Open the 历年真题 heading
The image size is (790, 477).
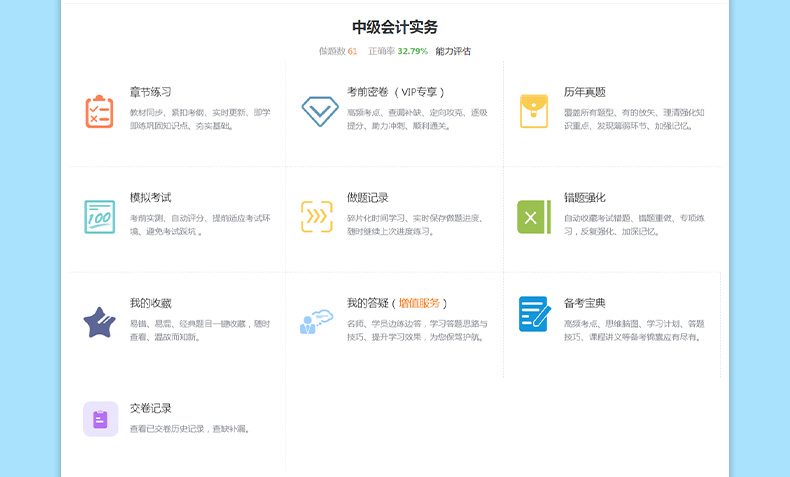(584, 92)
